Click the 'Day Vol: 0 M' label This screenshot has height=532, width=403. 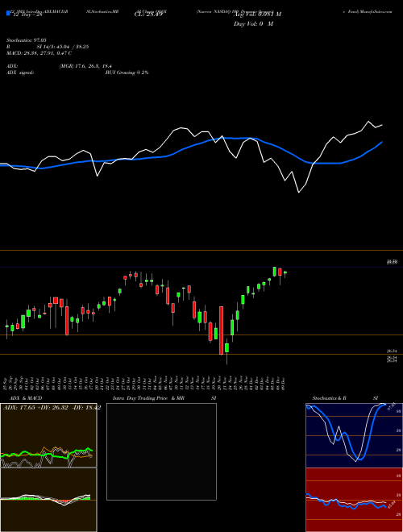(x=253, y=24)
